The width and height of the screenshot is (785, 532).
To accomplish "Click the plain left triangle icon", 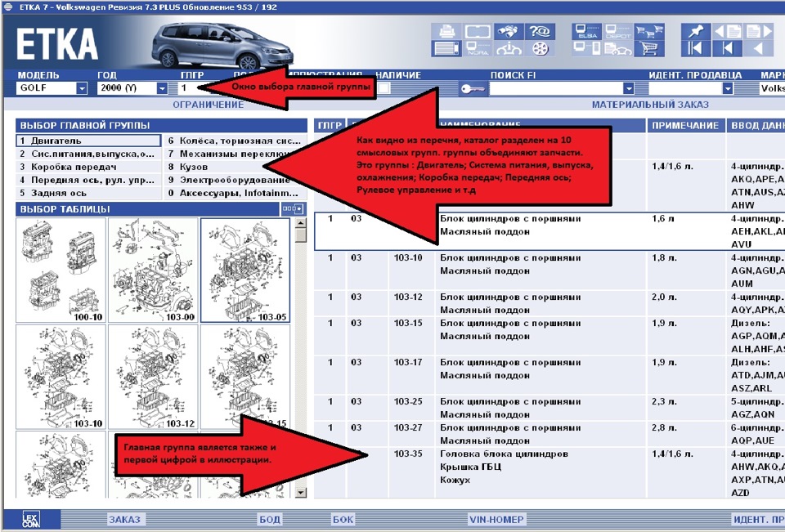I will [759, 48].
